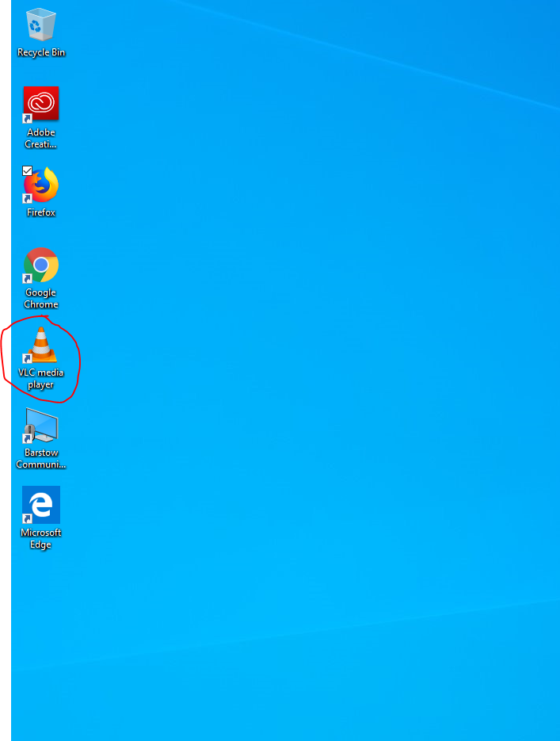Click the "Google Chrome" label text
Screen dimensions: 560x741
pos(41,299)
